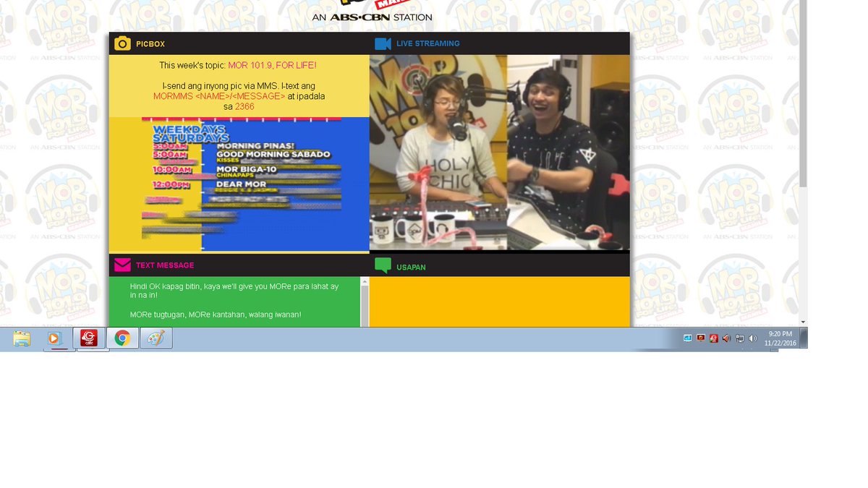Click the live stream video of the DJs

(500, 153)
